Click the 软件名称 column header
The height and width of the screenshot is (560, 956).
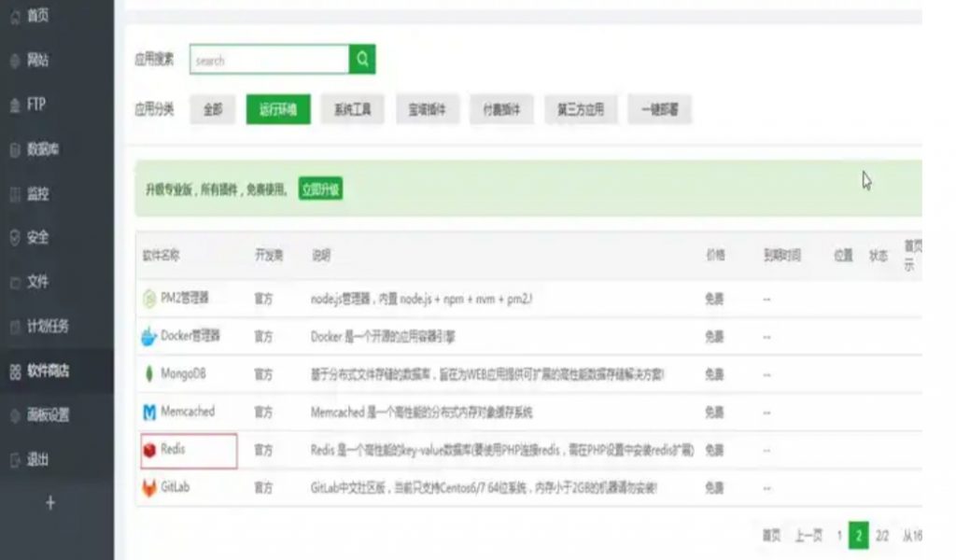coord(161,256)
